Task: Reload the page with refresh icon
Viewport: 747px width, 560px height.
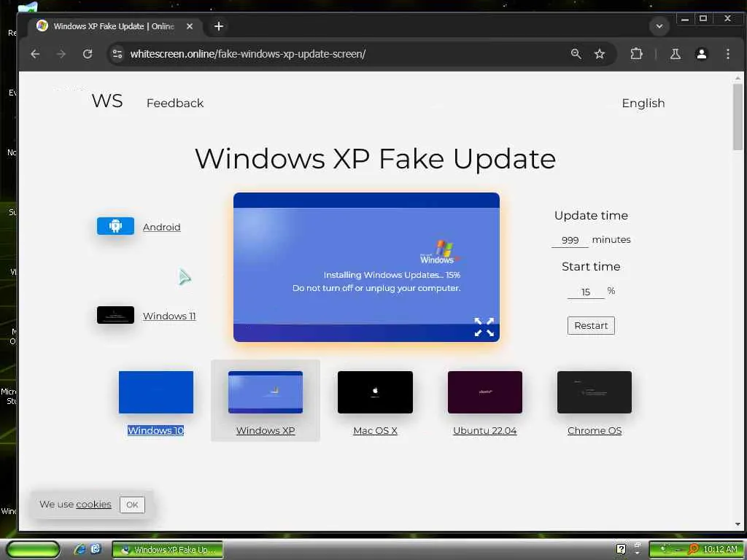Action: (x=88, y=54)
